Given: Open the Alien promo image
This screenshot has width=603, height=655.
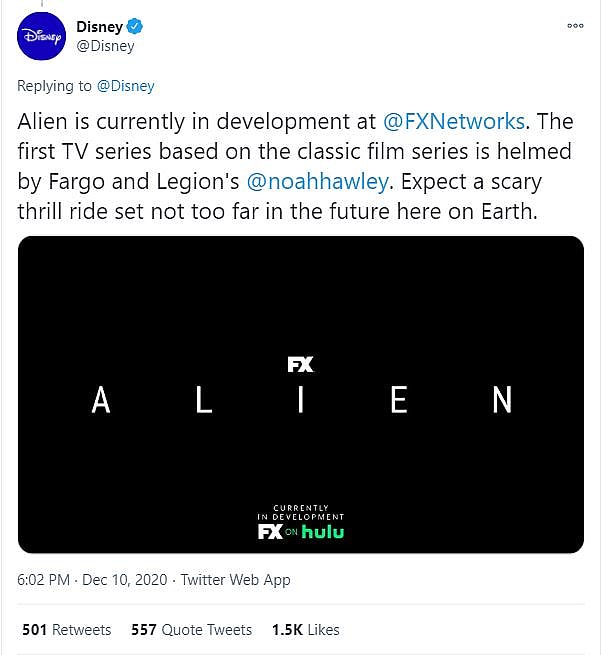Looking at the screenshot, I should coord(300,300).
